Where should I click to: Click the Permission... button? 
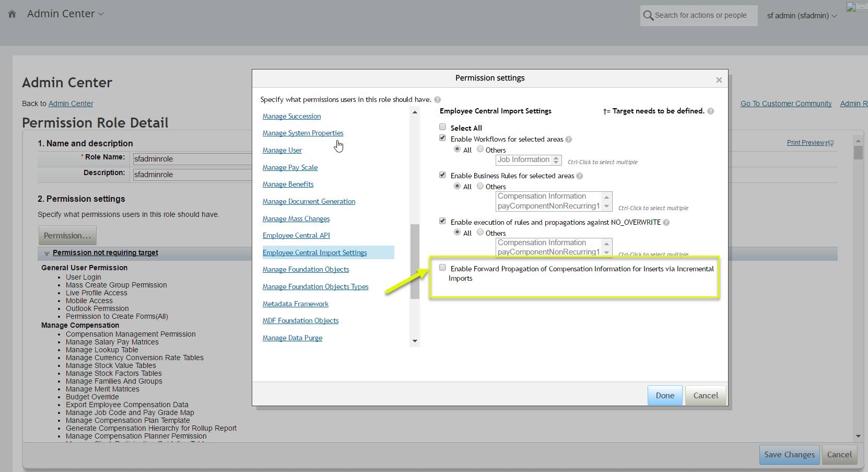[67, 236]
